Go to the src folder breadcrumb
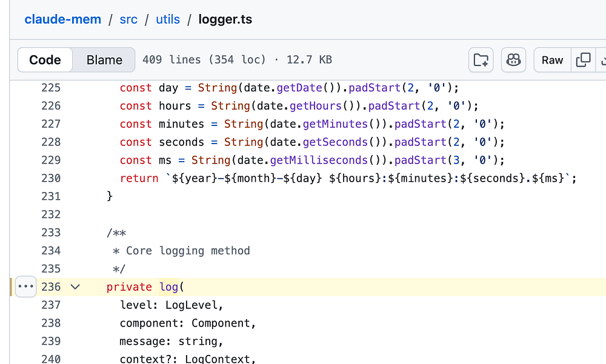606x364 pixels. click(128, 19)
